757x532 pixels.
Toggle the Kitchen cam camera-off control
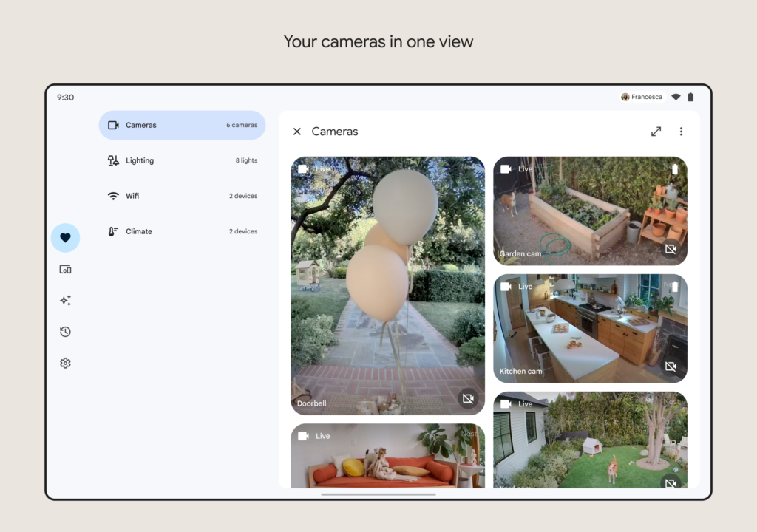(671, 366)
